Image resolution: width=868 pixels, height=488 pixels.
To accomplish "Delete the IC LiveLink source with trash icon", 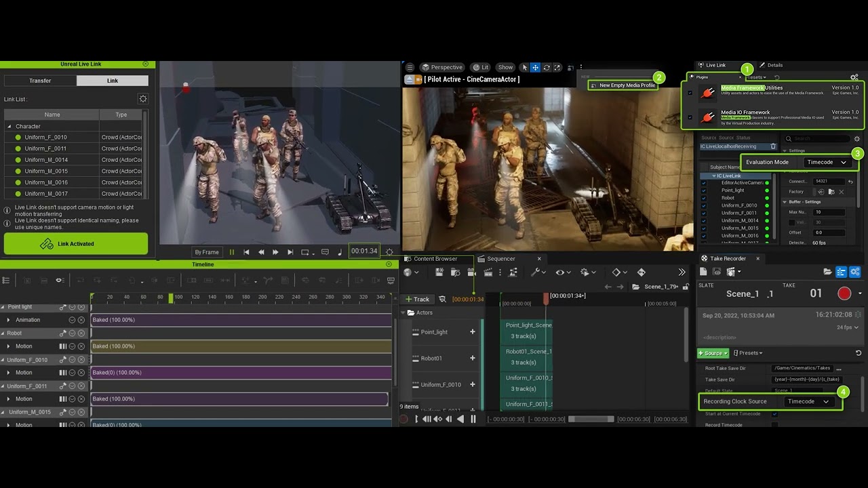I will [x=773, y=146].
